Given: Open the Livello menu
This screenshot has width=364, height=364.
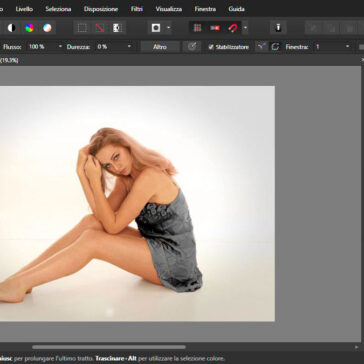Looking at the screenshot, I should pyautogui.click(x=24, y=9).
